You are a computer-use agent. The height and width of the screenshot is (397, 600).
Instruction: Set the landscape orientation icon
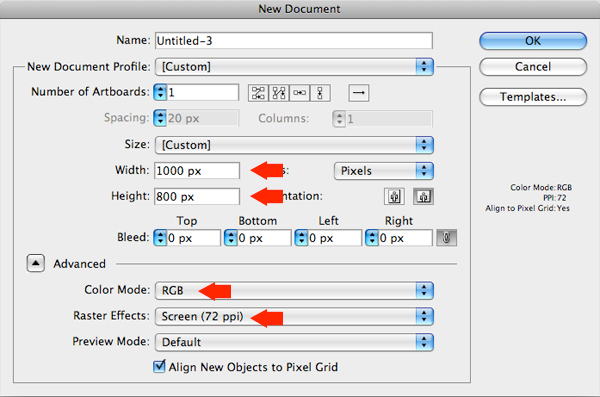pos(423,196)
